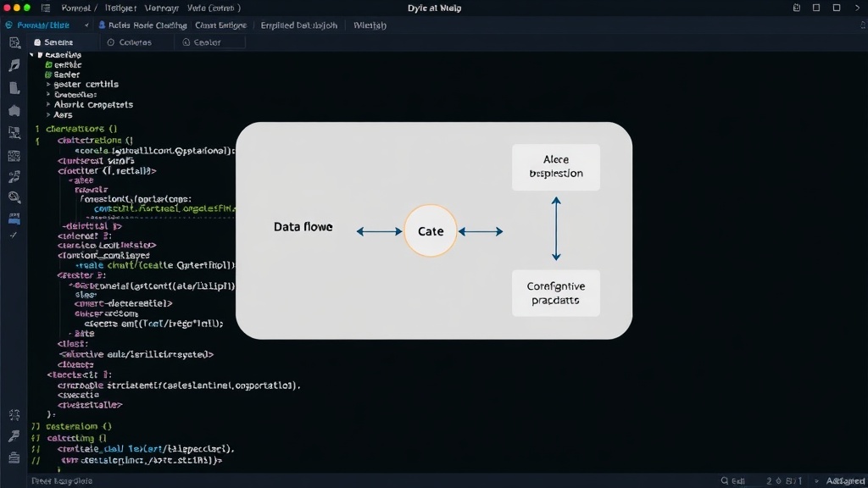
Task: Click the 'Formau/Eltas' breadcrumb label
Action: [43, 25]
